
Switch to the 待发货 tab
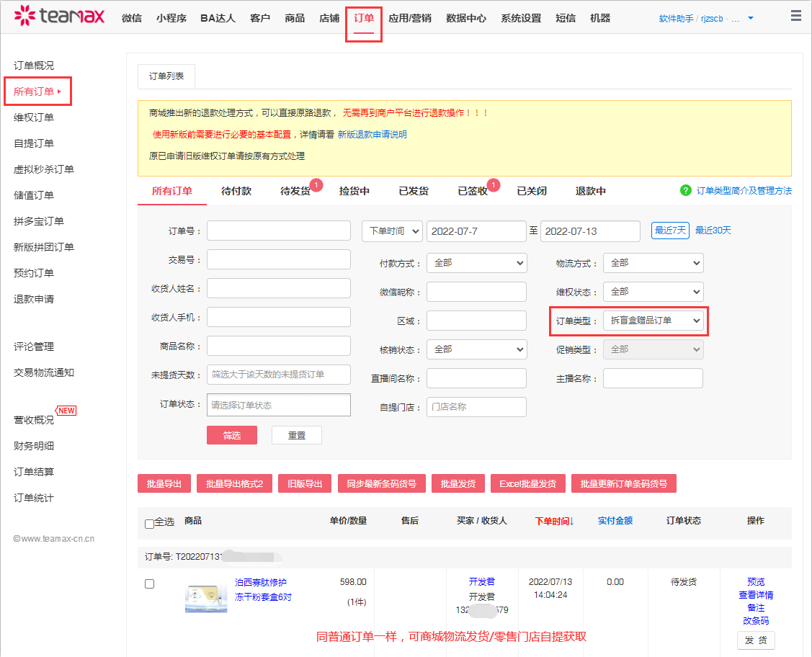[295, 191]
